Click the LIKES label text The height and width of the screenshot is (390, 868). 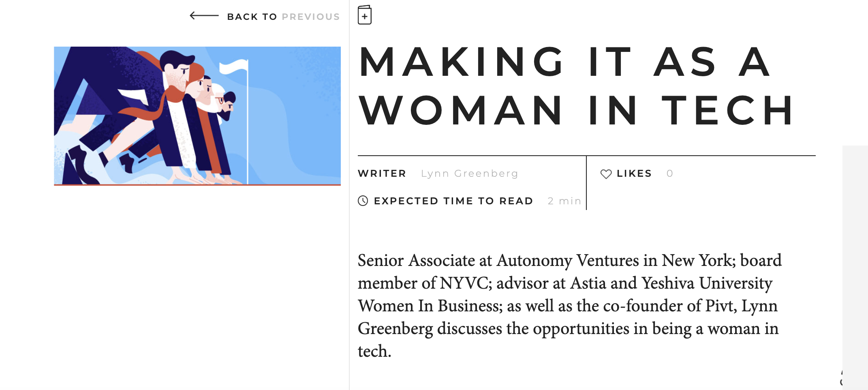634,174
